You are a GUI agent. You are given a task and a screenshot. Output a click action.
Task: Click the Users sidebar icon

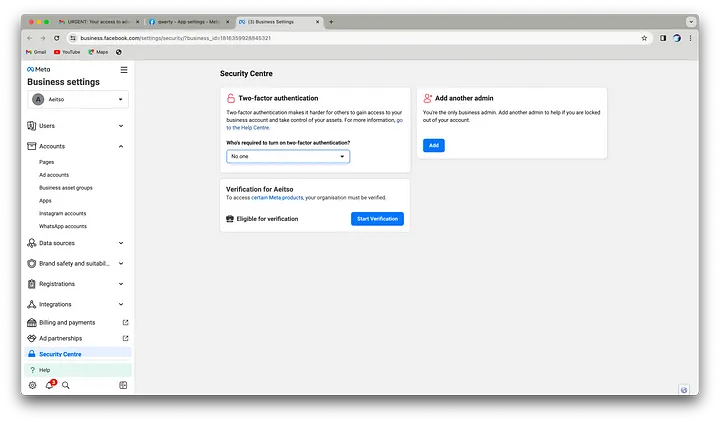[32, 126]
